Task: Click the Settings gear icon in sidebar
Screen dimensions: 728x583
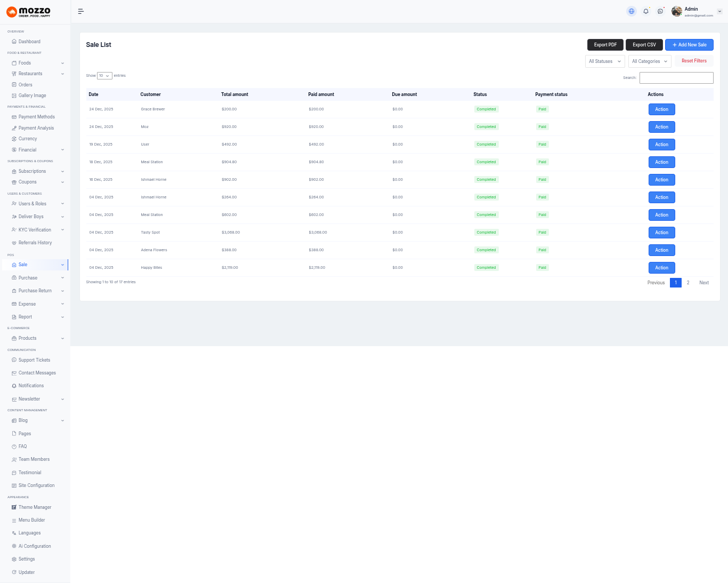Action: click(14, 560)
